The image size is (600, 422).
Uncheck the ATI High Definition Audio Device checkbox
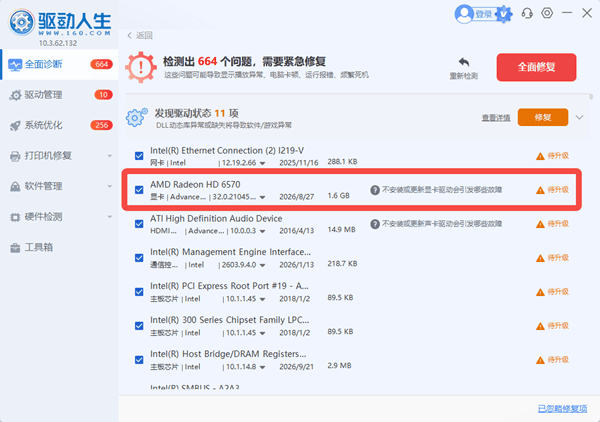click(139, 224)
